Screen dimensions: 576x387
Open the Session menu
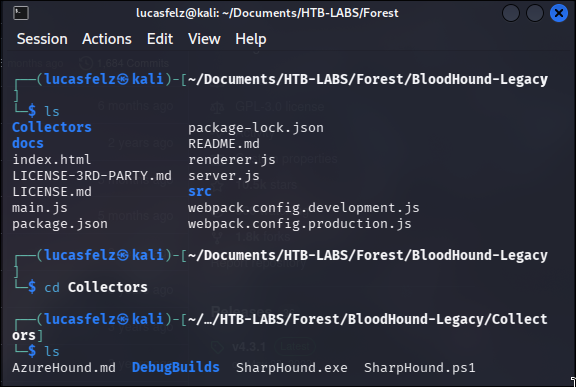(x=42, y=39)
